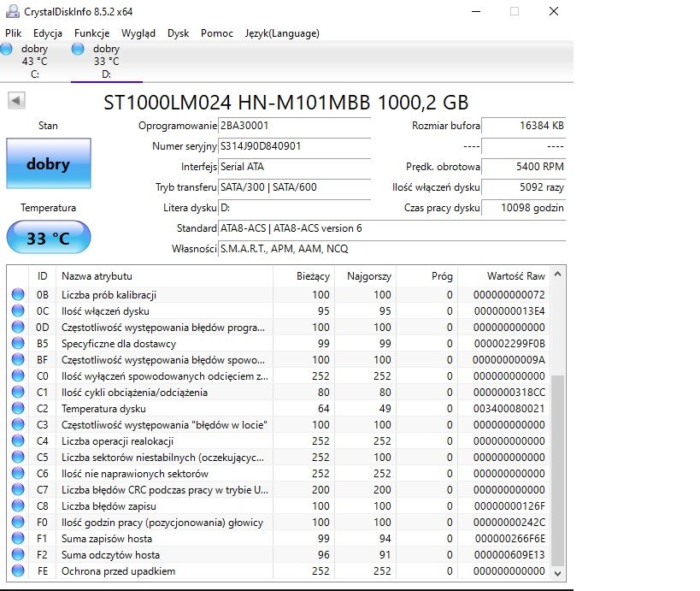Click the status orb of row F0

[x=18, y=522]
